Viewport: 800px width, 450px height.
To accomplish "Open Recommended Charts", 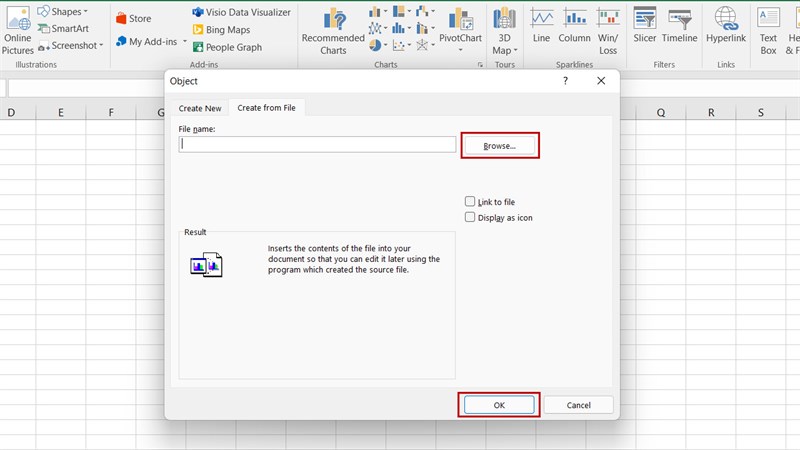I will pyautogui.click(x=333, y=31).
